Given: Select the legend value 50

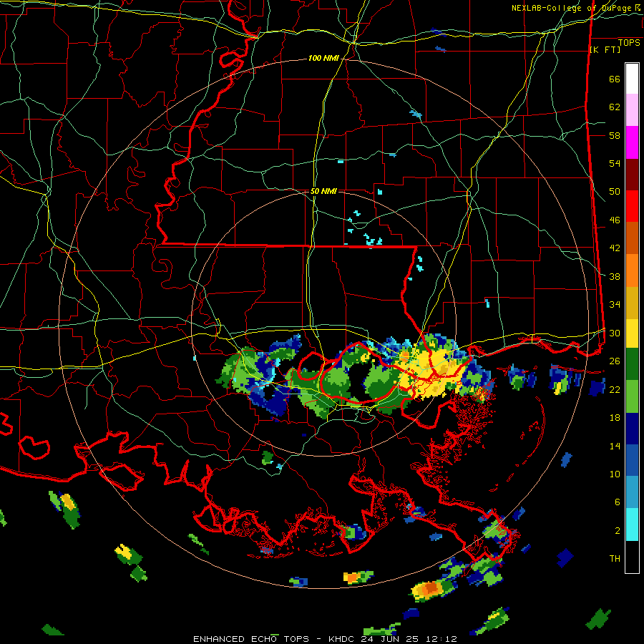Looking at the screenshot, I should [615, 191].
